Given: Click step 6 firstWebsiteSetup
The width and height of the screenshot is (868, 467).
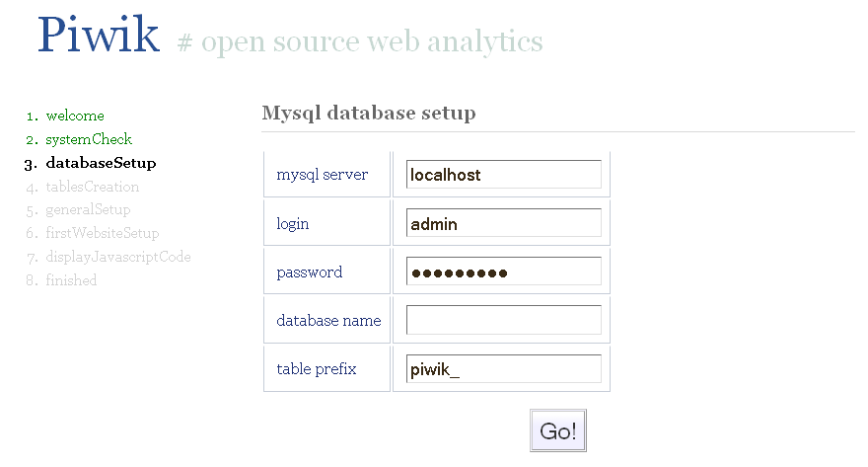Looking at the screenshot, I should click(x=102, y=233).
